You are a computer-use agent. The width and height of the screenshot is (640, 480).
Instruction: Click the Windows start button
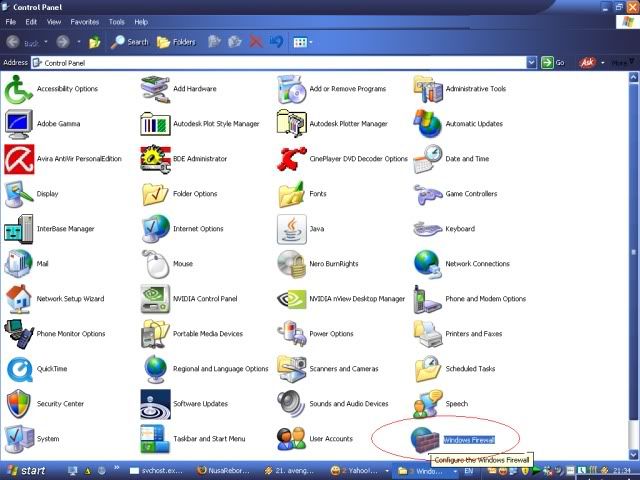25,471
